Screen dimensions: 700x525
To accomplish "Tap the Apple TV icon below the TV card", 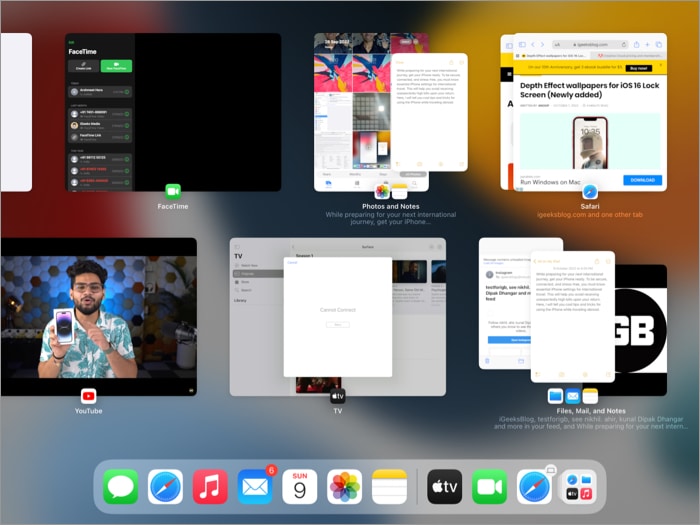I will coord(338,396).
